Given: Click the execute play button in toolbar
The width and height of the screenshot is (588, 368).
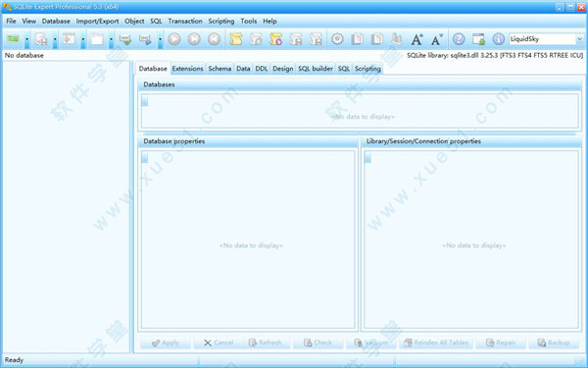Looking at the screenshot, I should pyautogui.click(x=174, y=39).
